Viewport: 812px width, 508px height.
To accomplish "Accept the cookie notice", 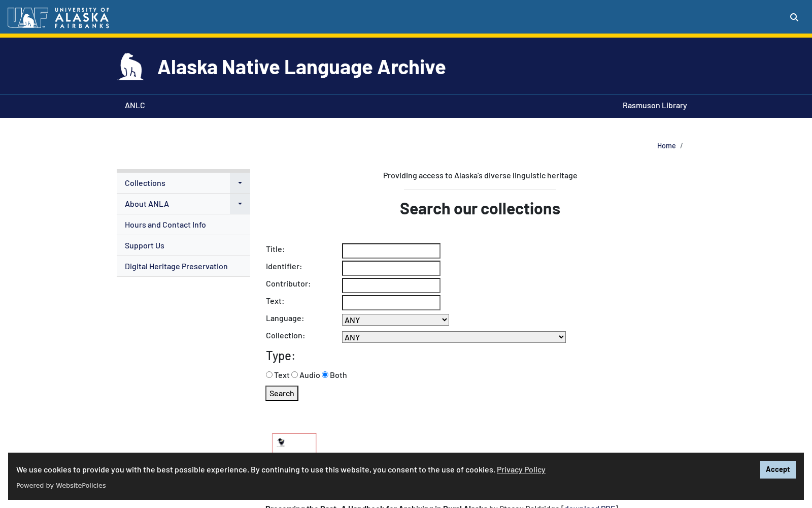I will tap(777, 469).
